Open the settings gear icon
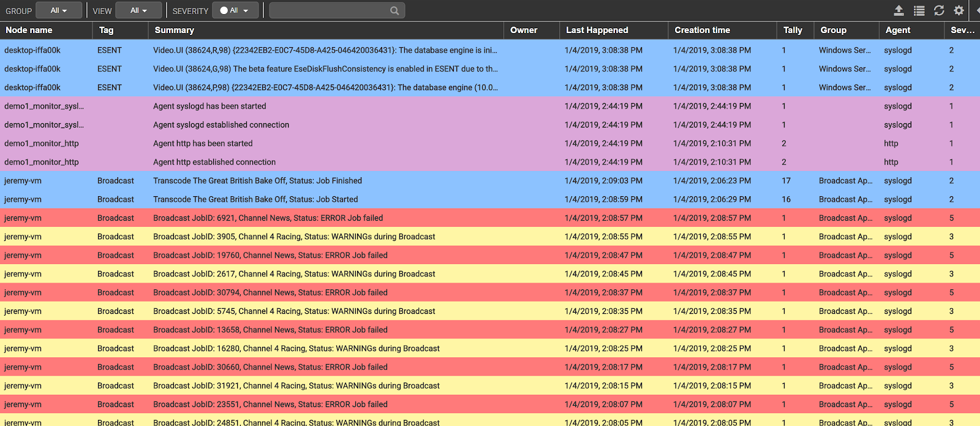Image resolution: width=980 pixels, height=426 pixels. pos(959,10)
